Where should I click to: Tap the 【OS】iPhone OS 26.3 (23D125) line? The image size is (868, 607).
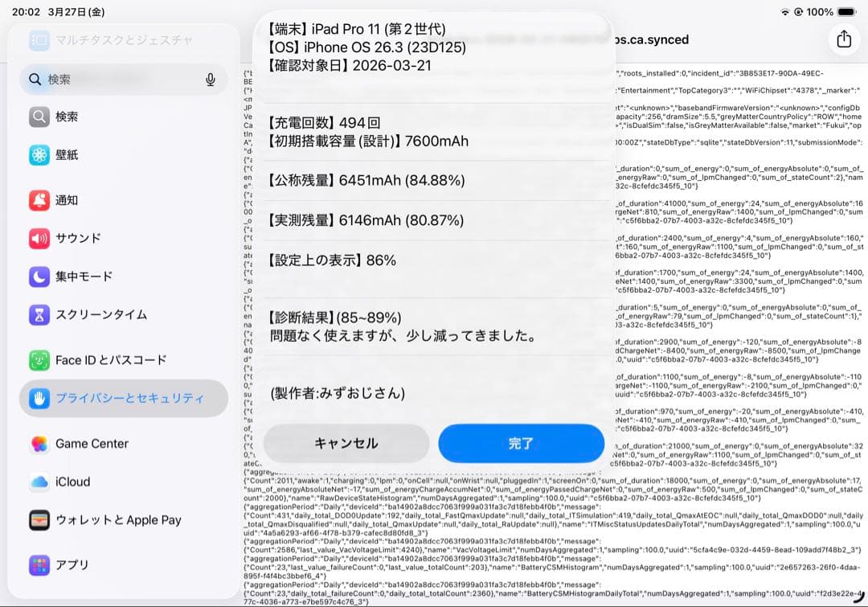tap(367, 47)
